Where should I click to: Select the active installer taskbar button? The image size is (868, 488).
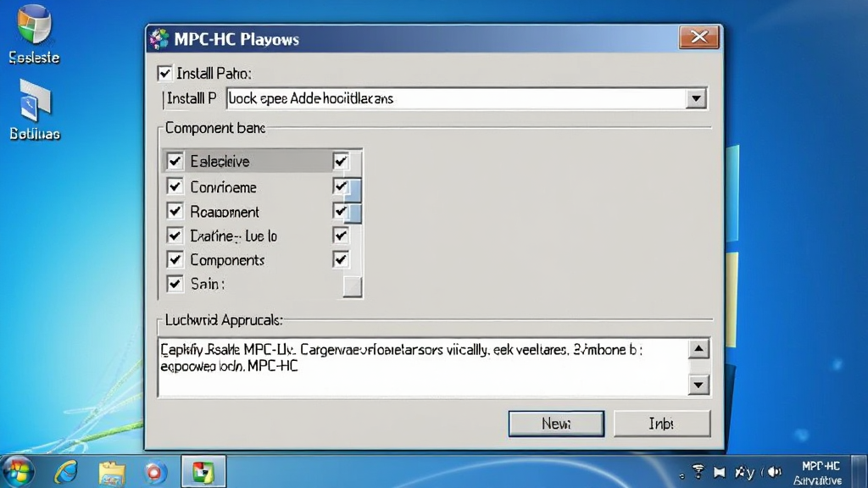click(x=203, y=472)
